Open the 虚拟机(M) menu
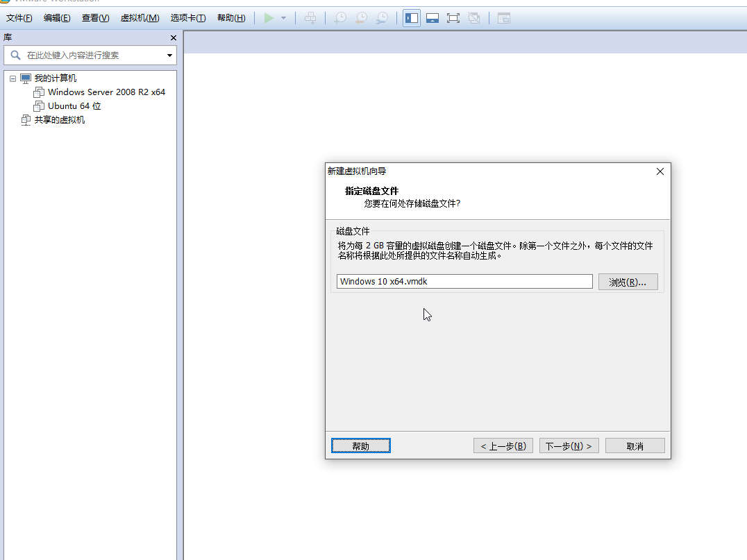 tap(140, 18)
